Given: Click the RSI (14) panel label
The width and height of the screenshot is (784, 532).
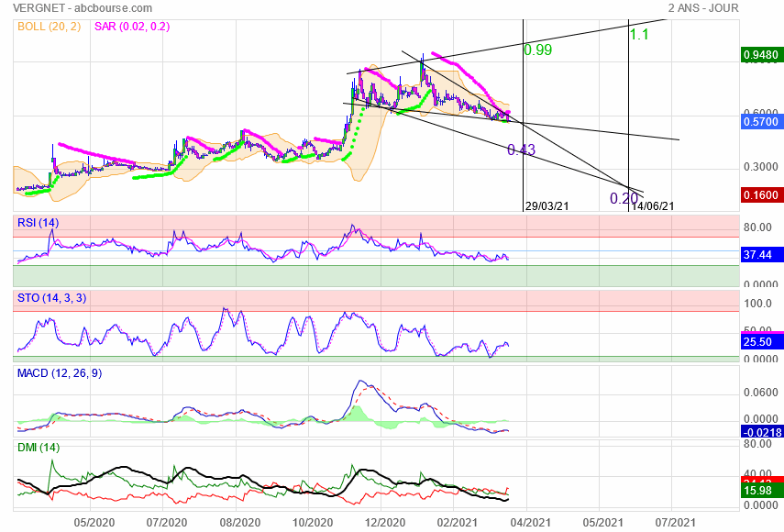Looking at the screenshot, I should click(39, 223).
